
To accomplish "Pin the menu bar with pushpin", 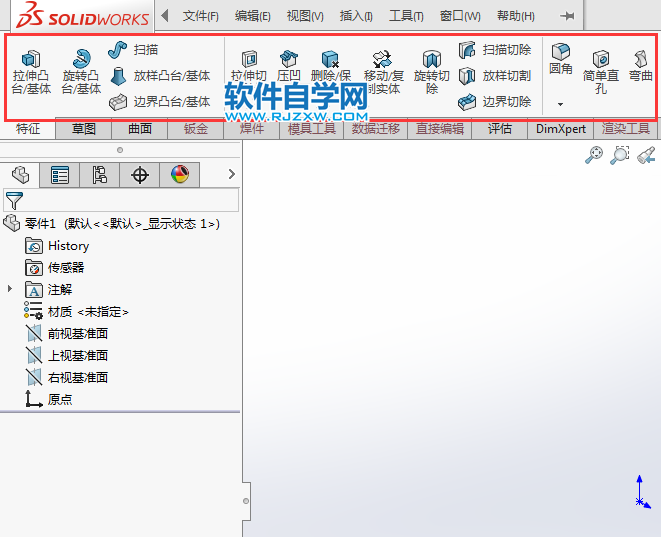I will [x=567, y=16].
